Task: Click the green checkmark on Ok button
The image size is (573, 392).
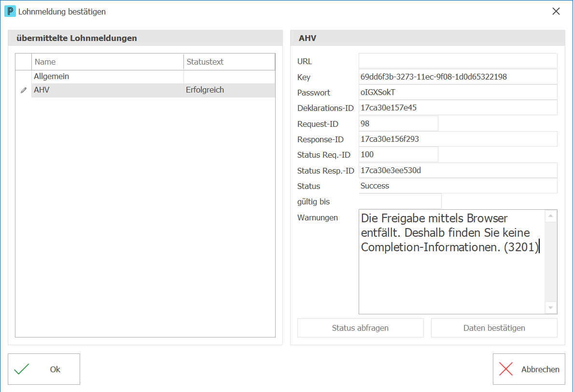Action: click(x=22, y=369)
